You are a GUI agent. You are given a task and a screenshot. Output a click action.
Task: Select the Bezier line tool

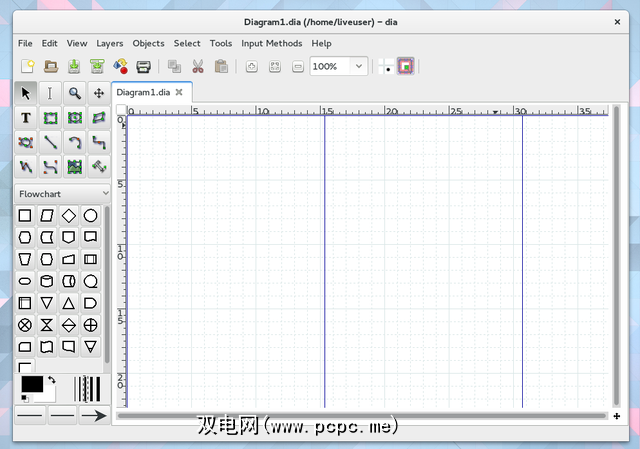pyautogui.click(x=50, y=167)
